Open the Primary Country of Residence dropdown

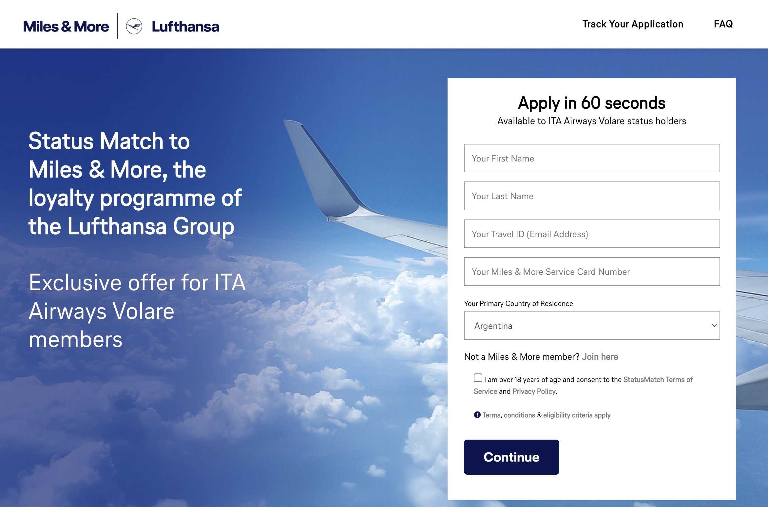591,325
